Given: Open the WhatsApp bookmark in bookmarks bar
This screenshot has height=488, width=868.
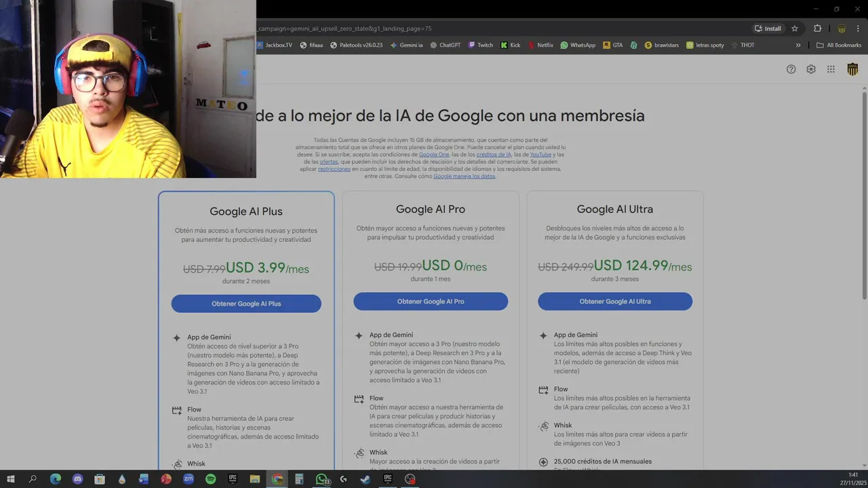Looking at the screenshot, I should click(x=578, y=45).
